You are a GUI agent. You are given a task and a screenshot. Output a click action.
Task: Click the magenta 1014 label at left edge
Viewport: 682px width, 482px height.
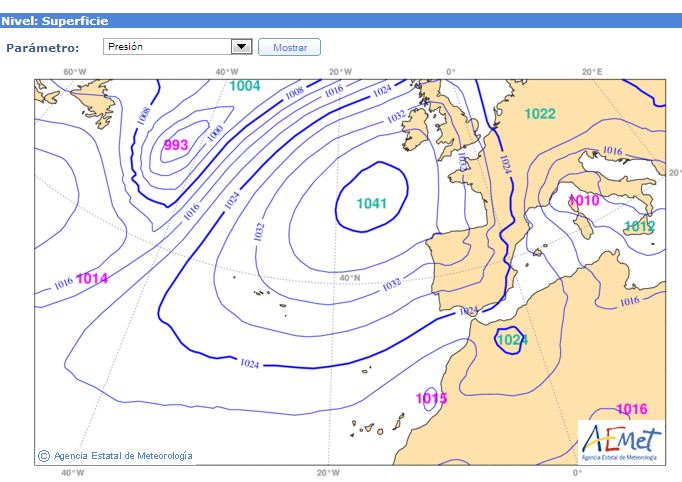[92, 278]
